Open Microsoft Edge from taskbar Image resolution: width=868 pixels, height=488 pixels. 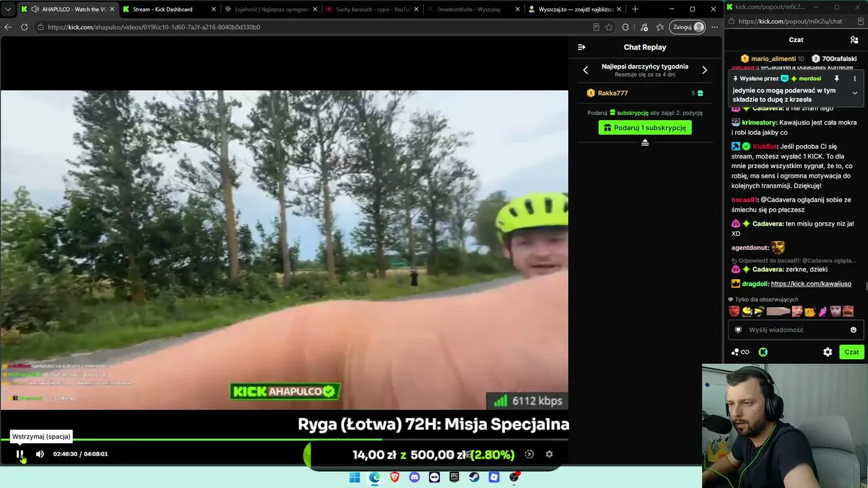point(374,477)
